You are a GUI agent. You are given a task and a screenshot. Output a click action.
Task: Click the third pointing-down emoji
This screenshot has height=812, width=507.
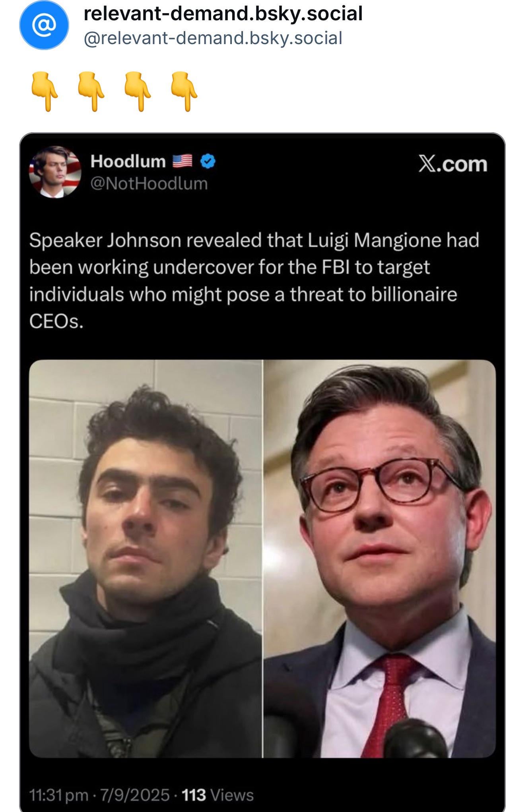(138, 91)
